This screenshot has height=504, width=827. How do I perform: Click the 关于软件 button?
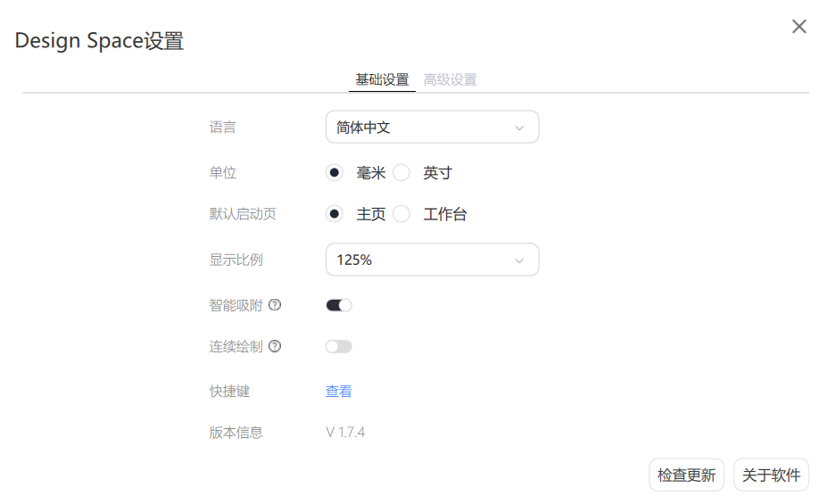click(x=771, y=475)
